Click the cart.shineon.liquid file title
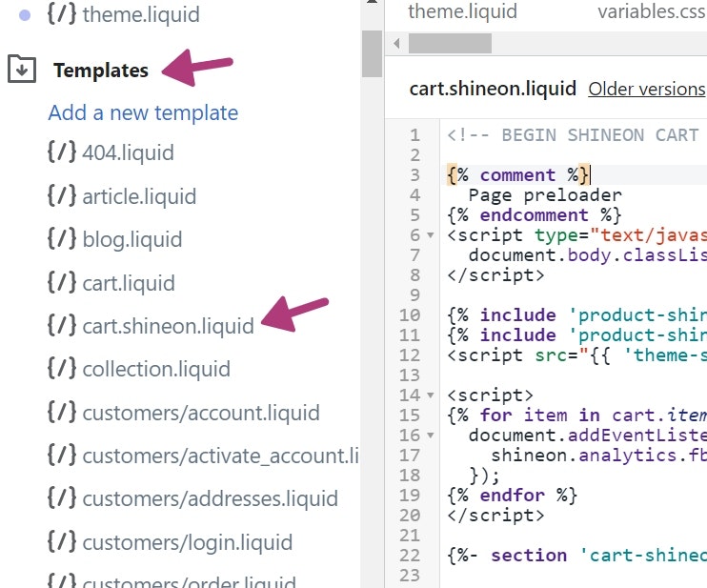Screen dimensions: 707x588 click(x=493, y=89)
